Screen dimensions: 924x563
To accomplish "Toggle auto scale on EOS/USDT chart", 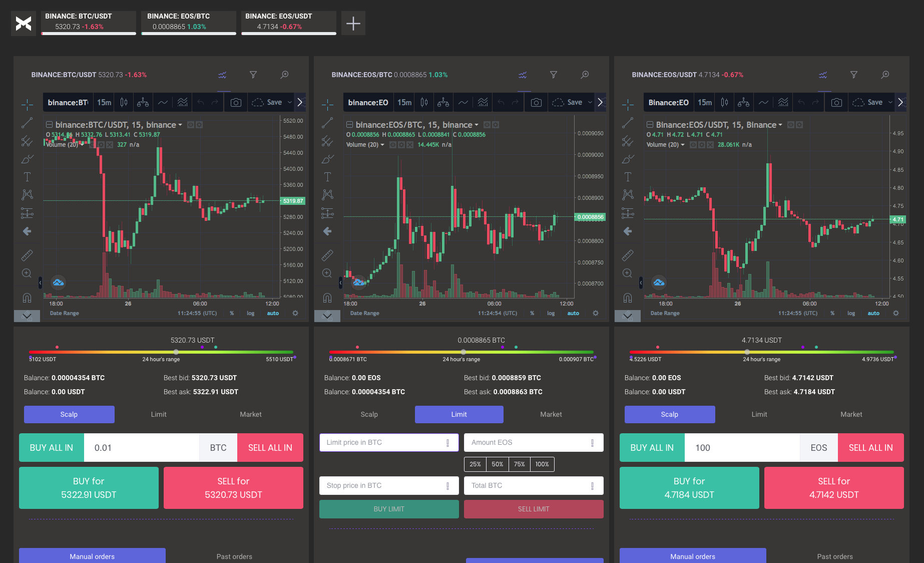I will point(873,313).
